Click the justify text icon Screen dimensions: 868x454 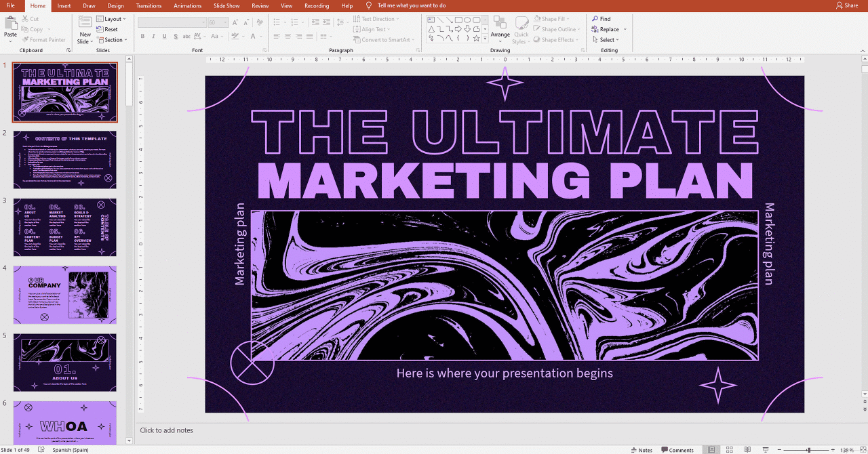point(309,37)
